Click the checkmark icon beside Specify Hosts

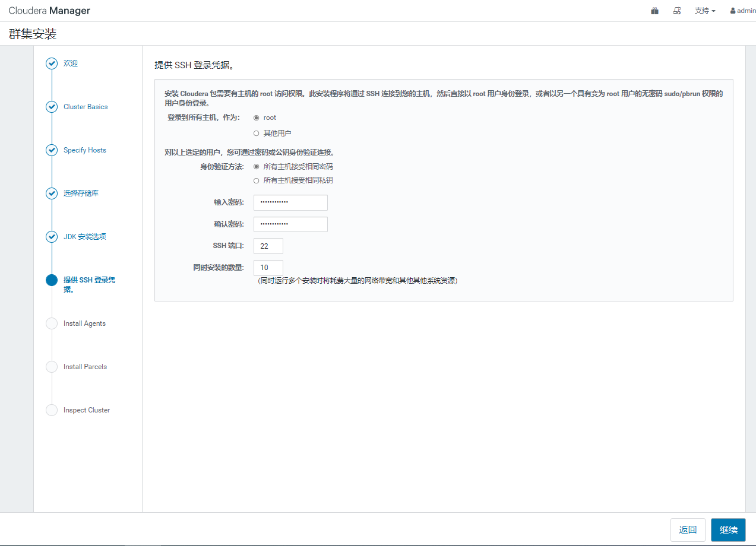pos(51,150)
